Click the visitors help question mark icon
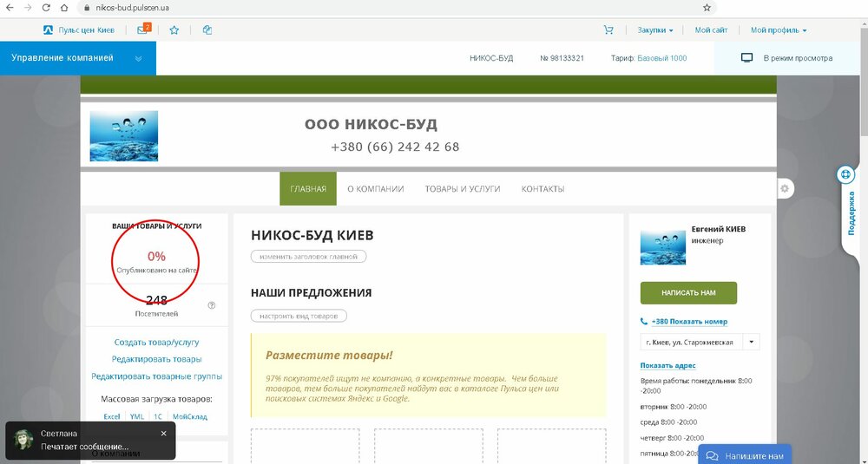Screen dimensions: 868x464 click(212, 305)
